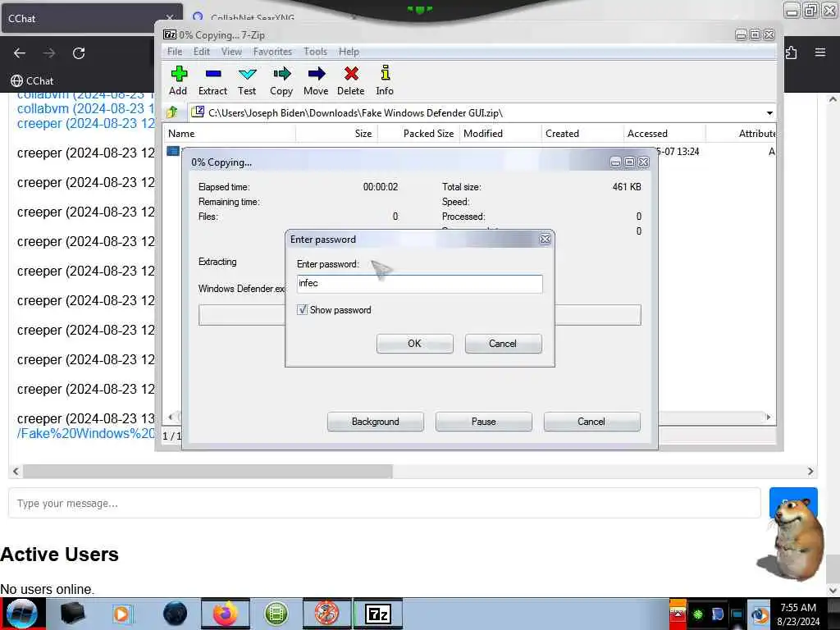Click the browser back arrow
This screenshot has width=840, height=630.
pos(20,53)
